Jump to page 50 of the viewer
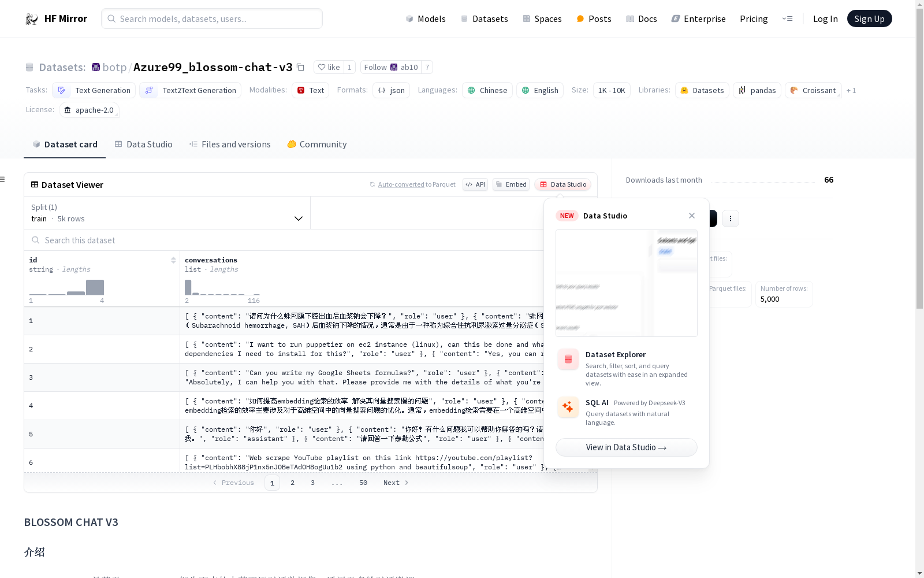Viewport: 924px width, 578px height. [x=363, y=483]
